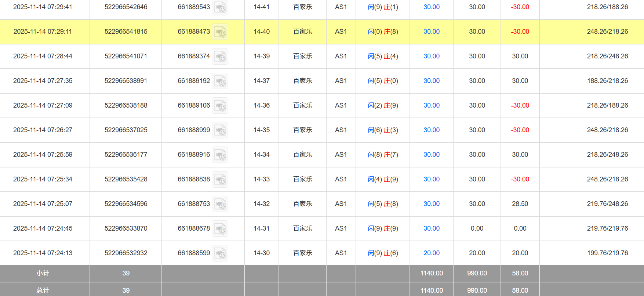Open result 闲(6) 庄(3) link
644x296 pixels.
(x=383, y=130)
